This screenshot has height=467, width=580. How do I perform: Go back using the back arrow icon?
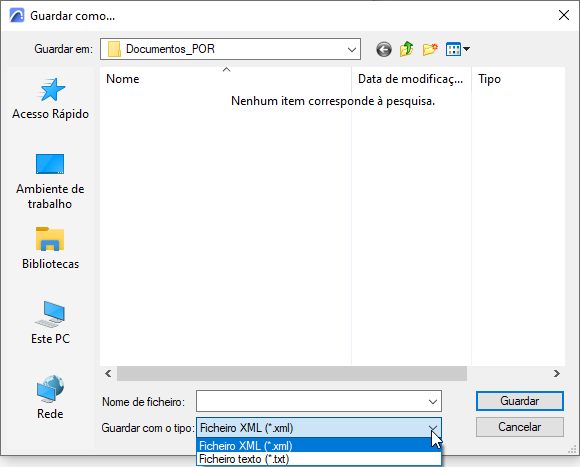[x=384, y=49]
